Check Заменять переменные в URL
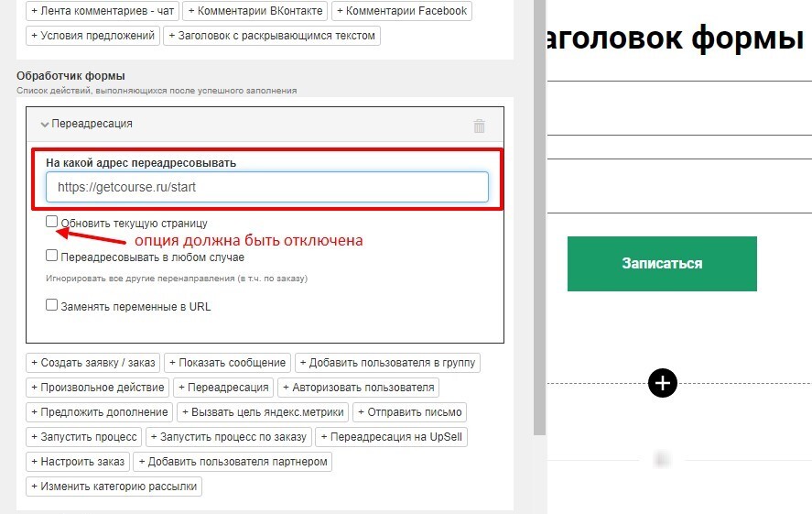Viewport: 812px width, 514px height. tap(51, 305)
